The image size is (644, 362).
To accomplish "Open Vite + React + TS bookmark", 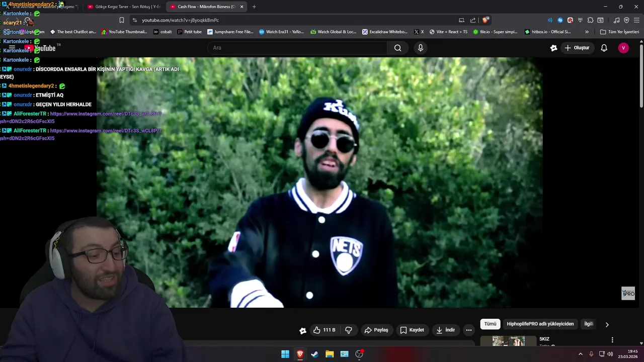I will tap(448, 32).
